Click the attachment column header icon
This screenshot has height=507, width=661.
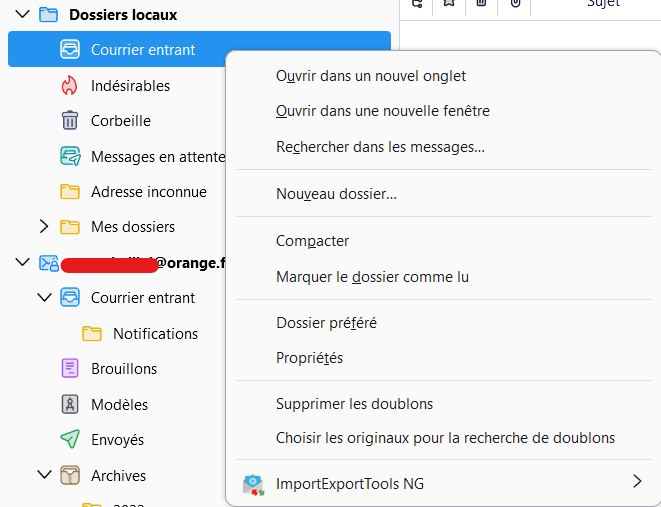click(515, 3)
